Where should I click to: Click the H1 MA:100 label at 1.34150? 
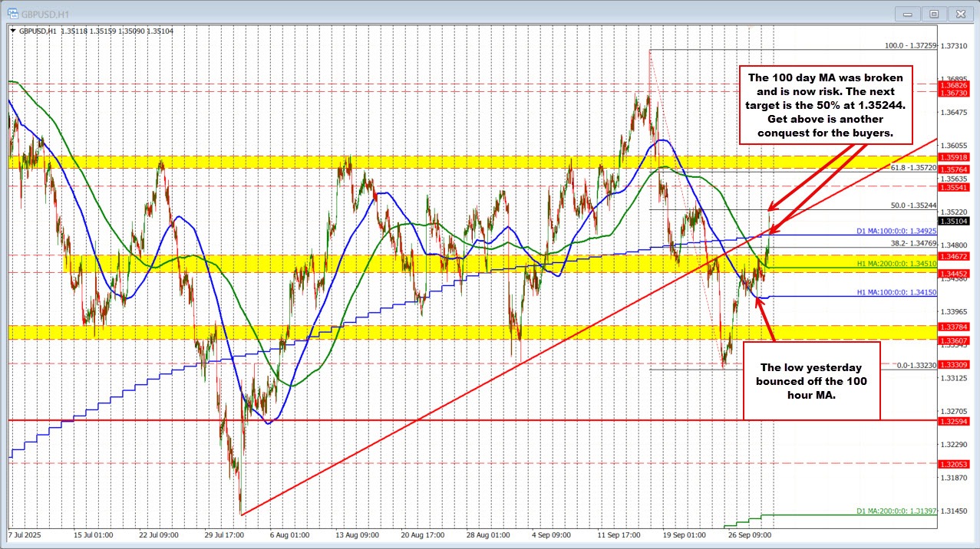click(896, 292)
